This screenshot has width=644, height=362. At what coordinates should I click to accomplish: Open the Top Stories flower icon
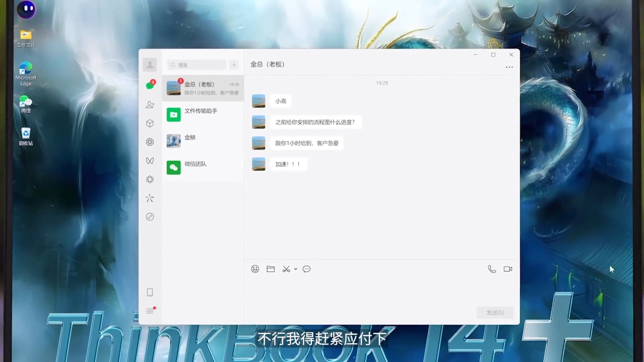(150, 179)
